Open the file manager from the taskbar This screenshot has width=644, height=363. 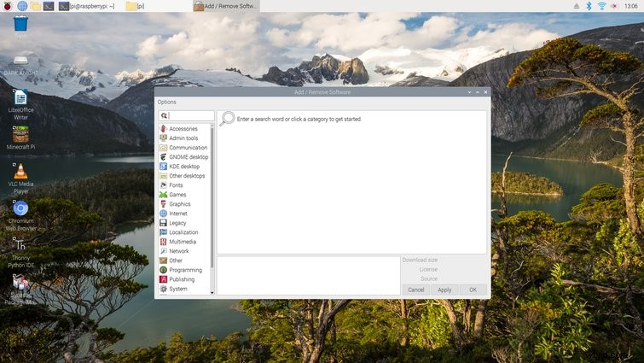pyautogui.click(x=35, y=6)
